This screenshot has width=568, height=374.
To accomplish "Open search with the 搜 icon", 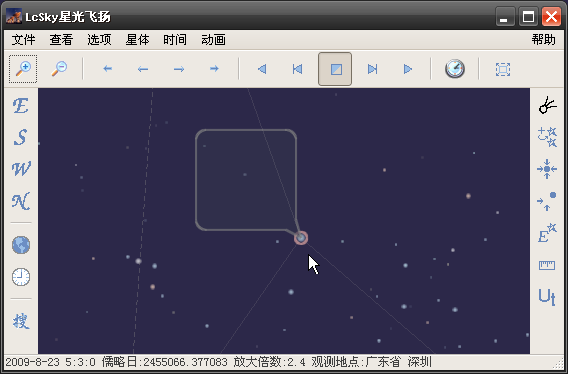I will (21, 321).
